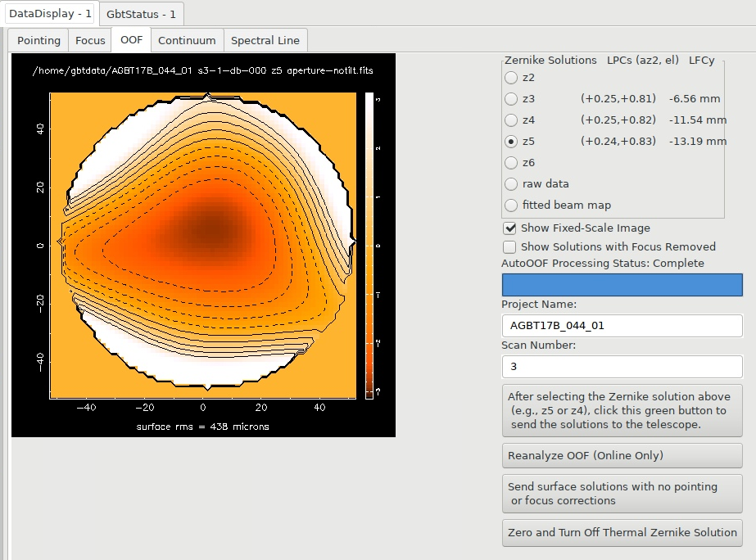756x560 pixels.
Task: Click the (+0.25,+0.82) LPC value
Action: click(x=618, y=120)
